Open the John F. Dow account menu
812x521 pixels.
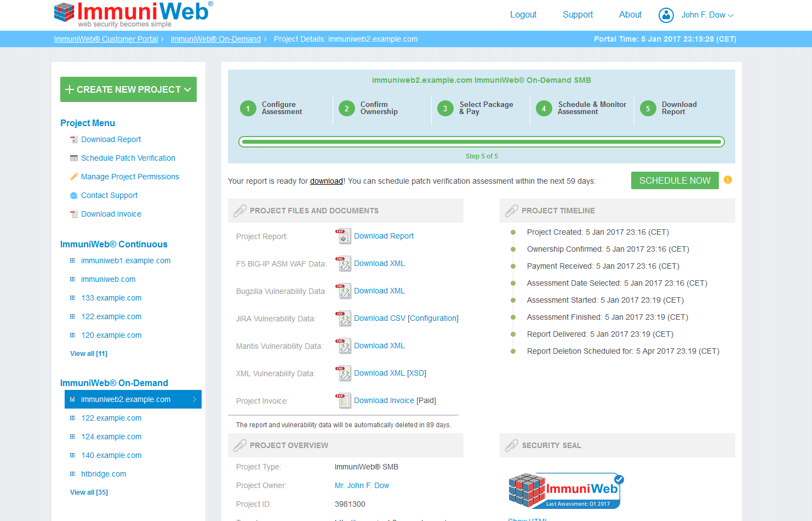707,15
